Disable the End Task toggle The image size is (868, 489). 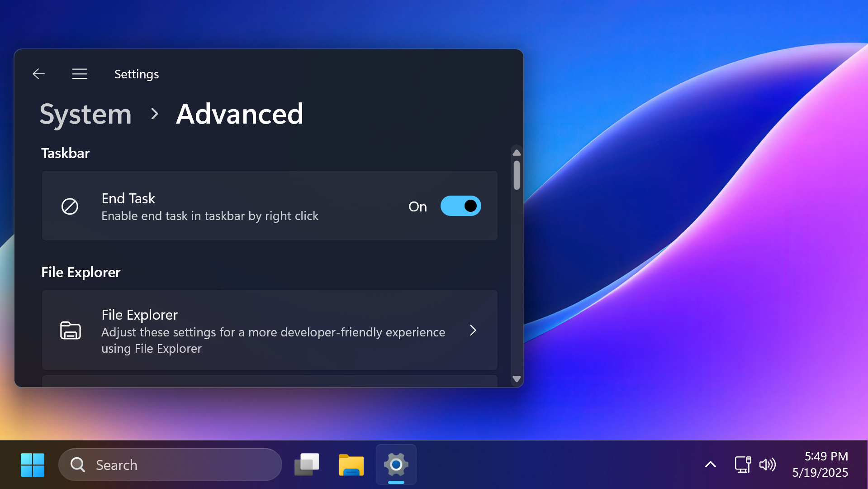[x=460, y=206]
